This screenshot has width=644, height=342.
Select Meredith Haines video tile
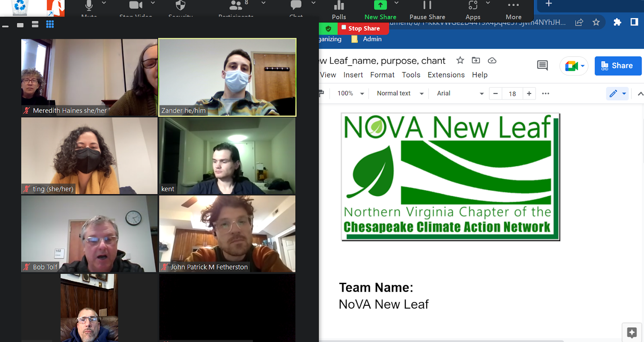coord(89,77)
